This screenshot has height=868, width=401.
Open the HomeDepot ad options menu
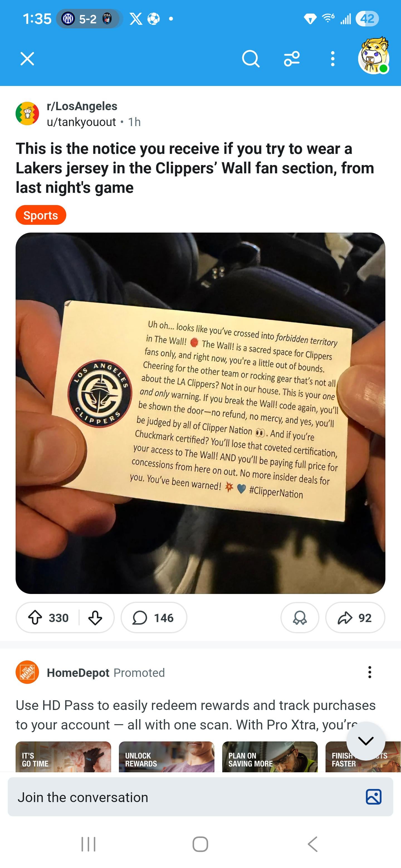370,672
